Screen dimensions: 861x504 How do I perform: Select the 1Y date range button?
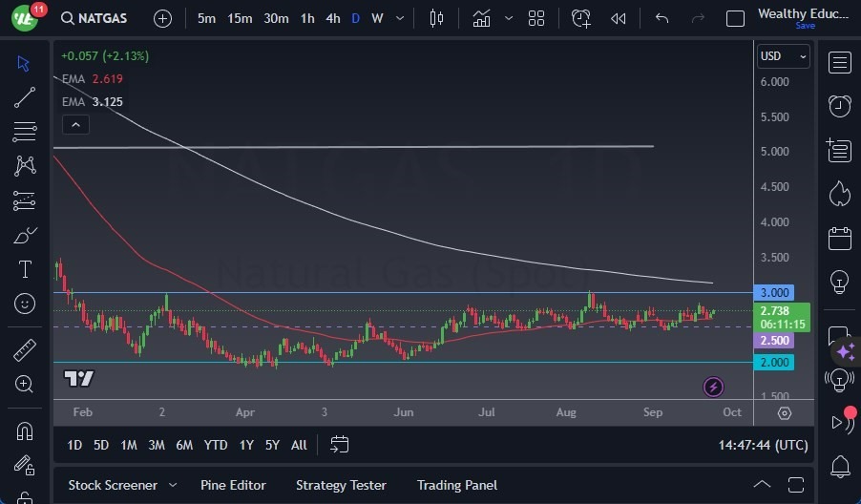[246, 445]
